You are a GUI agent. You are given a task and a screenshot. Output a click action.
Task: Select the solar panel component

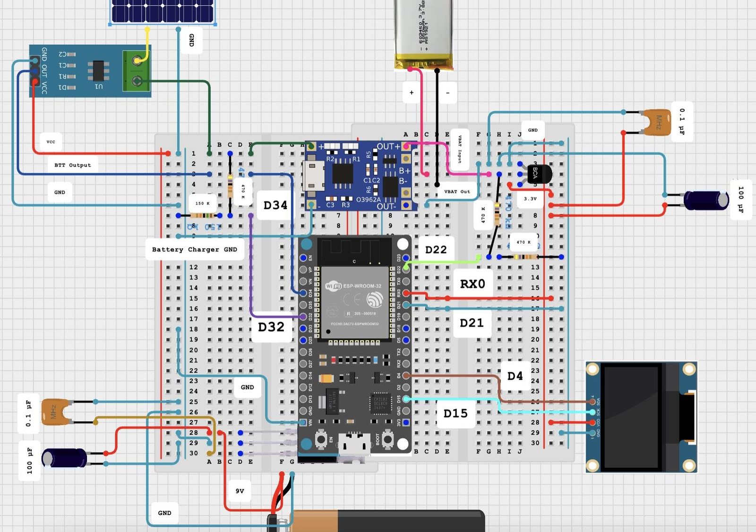tap(163, 12)
